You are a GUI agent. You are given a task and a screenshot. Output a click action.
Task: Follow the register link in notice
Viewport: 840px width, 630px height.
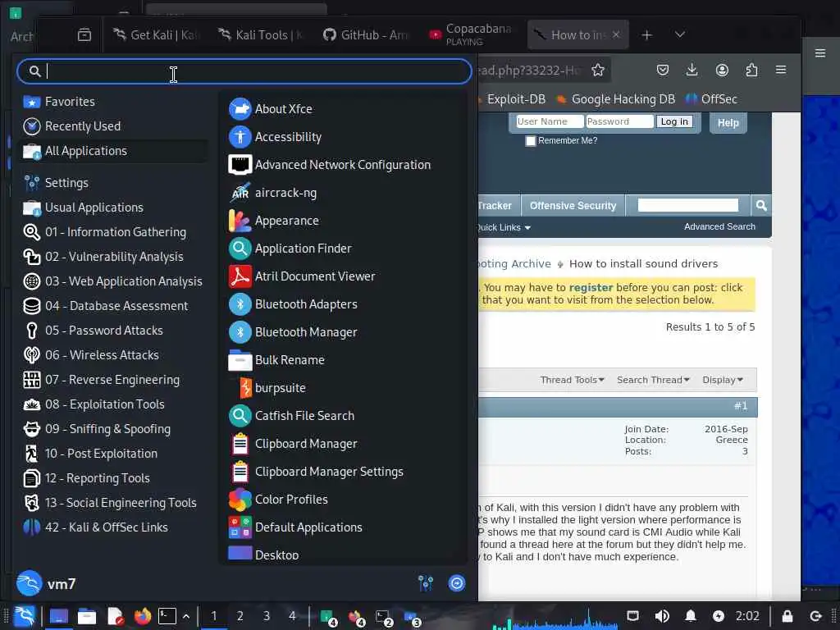pyautogui.click(x=591, y=288)
